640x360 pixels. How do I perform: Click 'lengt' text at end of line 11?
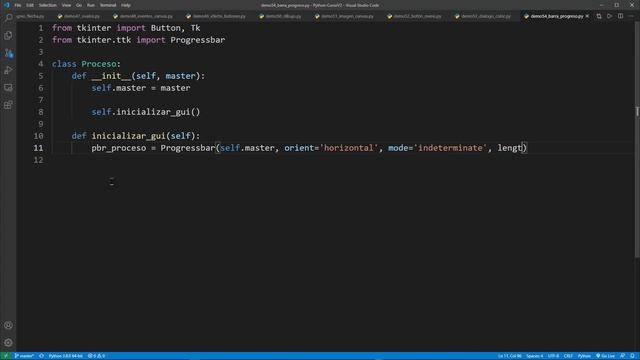510,148
